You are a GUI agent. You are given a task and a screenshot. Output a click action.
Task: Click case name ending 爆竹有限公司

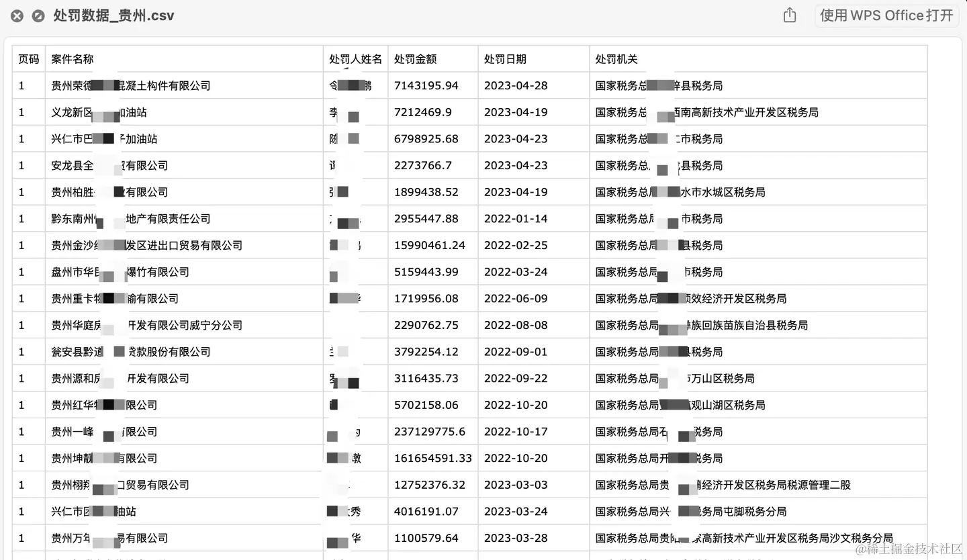coord(184,272)
